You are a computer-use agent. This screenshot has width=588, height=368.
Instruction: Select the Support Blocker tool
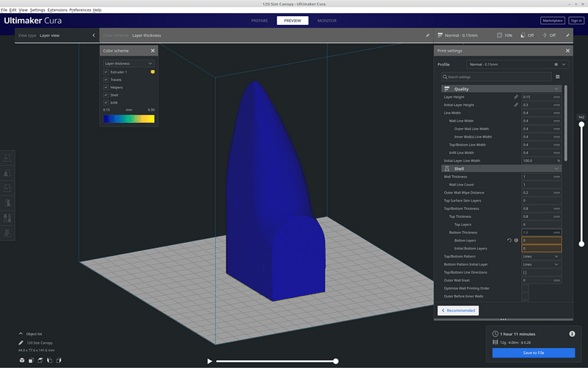tap(7, 233)
